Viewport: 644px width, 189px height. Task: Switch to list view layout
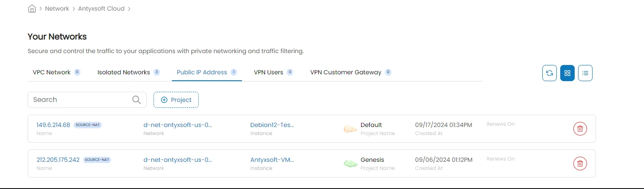click(585, 73)
